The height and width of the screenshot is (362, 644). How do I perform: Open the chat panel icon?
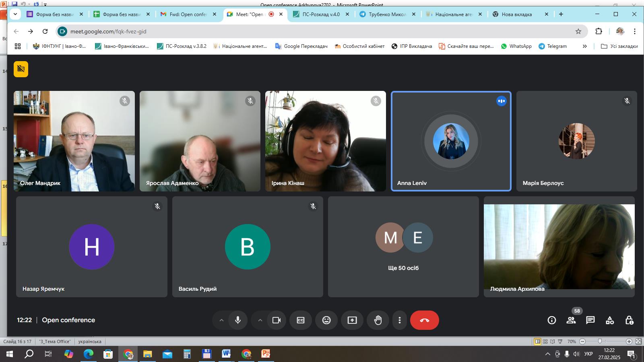(x=590, y=320)
